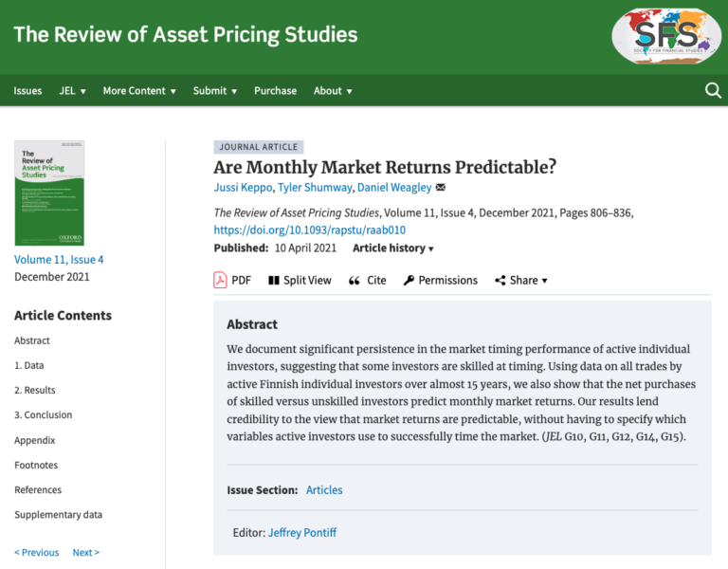Jump to References in Article Contents
Screen dimensions: 728x569
coord(38,489)
